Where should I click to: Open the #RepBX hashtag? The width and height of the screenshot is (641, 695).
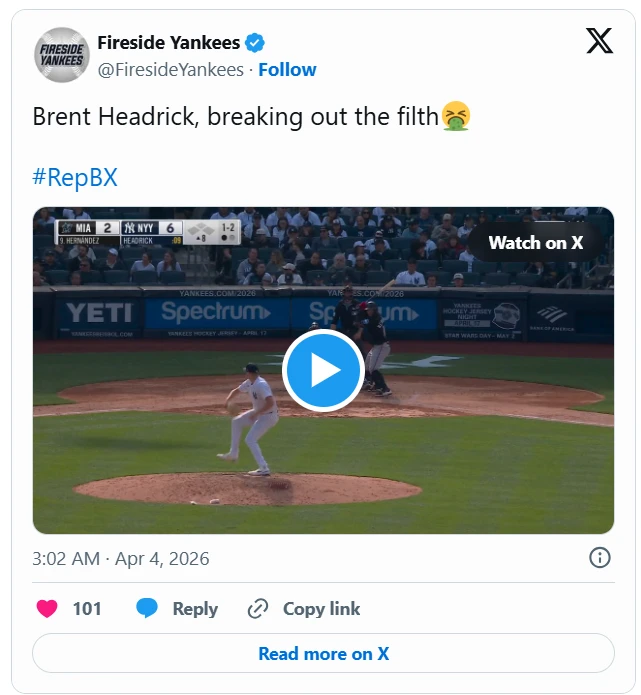coord(75,177)
